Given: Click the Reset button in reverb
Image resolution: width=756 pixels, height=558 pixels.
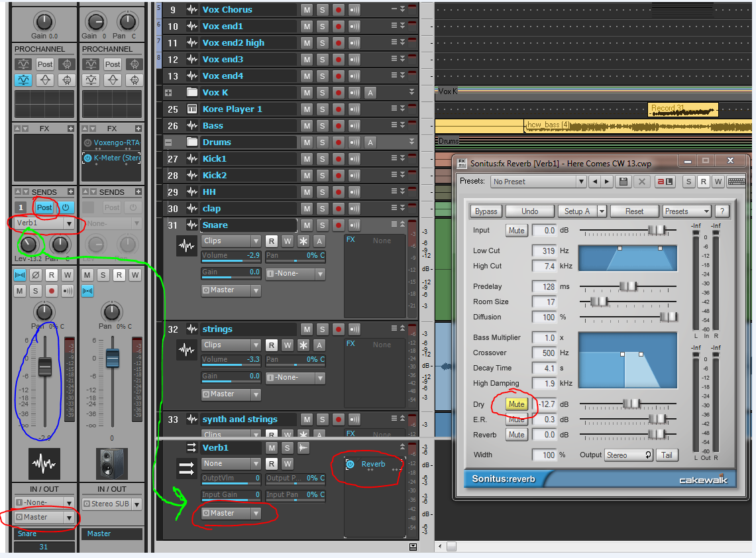Looking at the screenshot, I should point(635,211).
